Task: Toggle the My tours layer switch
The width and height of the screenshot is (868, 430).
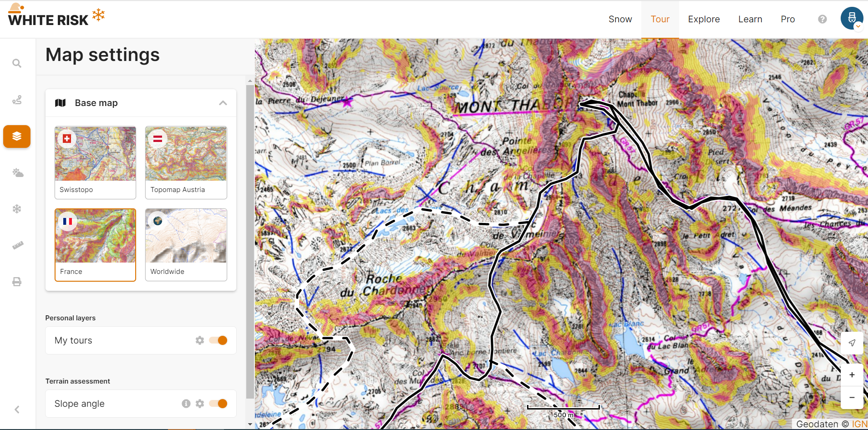Action: click(x=218, y=340)
